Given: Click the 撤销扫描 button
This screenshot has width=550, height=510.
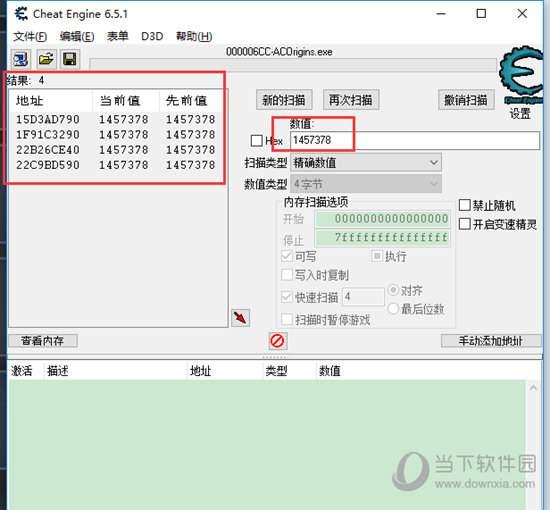Looking at the screenshot, I should 466,100.
